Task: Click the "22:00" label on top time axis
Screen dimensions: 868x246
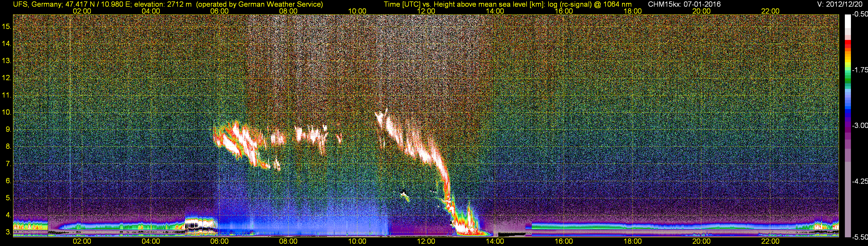Action: [770, 11]
